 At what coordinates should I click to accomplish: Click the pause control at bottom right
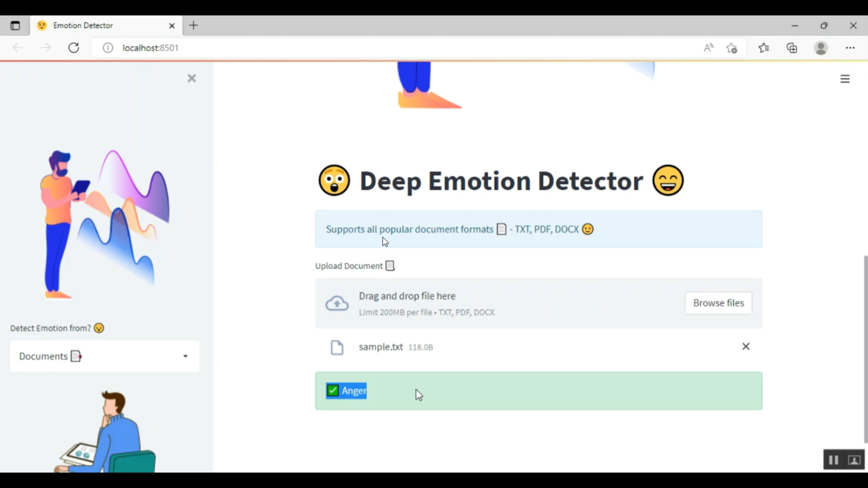[833, 459]
